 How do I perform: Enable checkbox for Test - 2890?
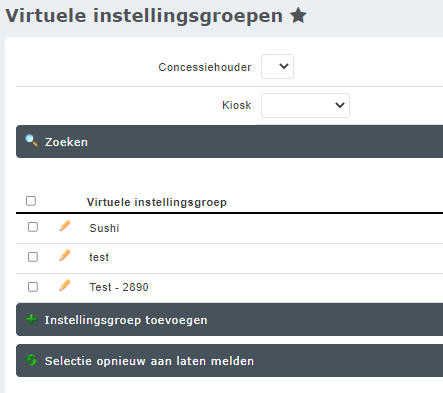(33, 287)
